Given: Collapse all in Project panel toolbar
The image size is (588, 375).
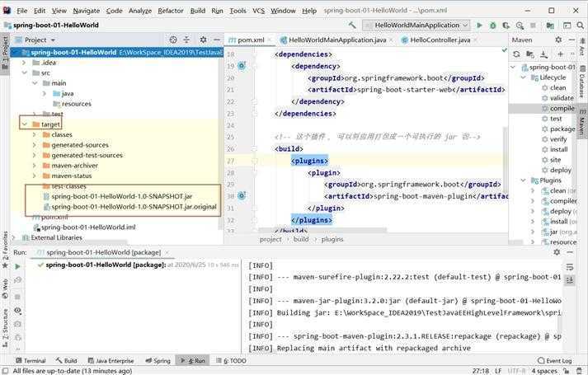Looking at the screenshot, I should [186, 40].
